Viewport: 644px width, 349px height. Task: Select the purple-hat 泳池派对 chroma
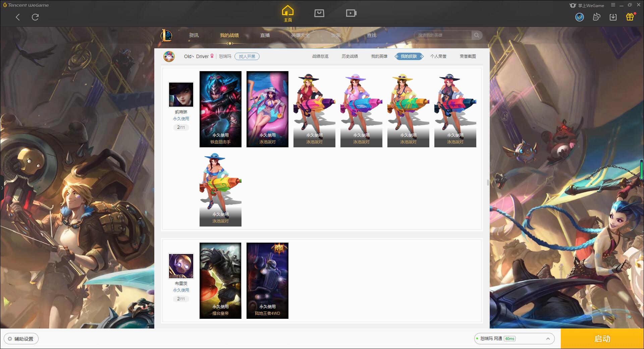[361, 109]
